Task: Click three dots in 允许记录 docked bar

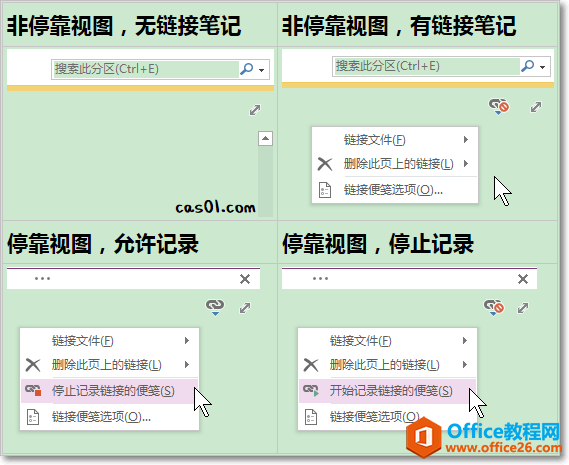Action: (42, 278)
